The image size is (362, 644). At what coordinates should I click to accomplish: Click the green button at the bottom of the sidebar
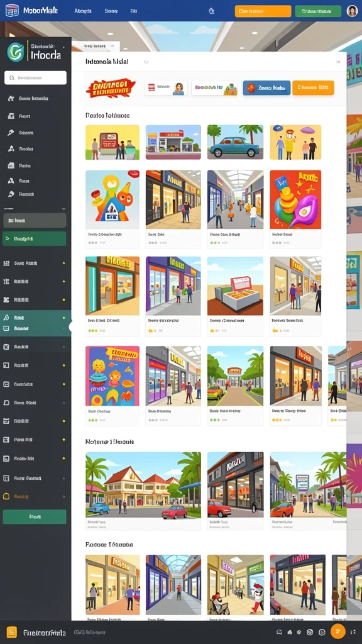pyautogui.click(x=35, y=517)
